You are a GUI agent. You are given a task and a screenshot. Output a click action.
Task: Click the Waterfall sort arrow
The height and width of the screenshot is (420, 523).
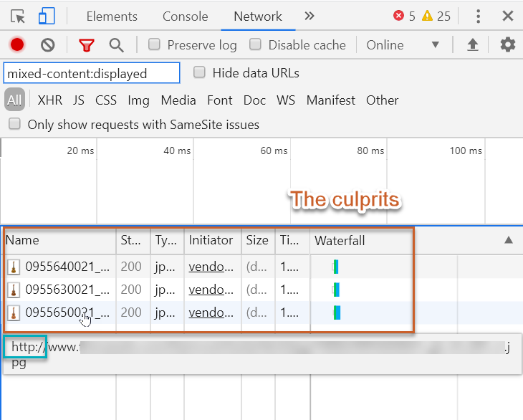(x=509, y=240)
